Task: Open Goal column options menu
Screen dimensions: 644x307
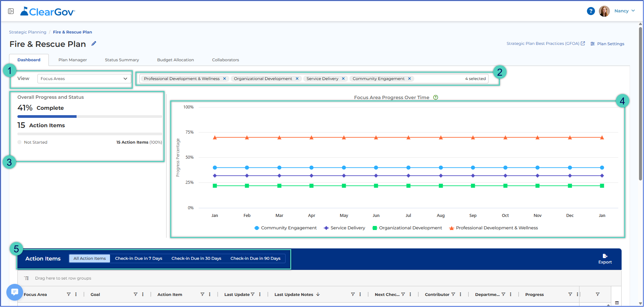Action: (x=143, y=294)
